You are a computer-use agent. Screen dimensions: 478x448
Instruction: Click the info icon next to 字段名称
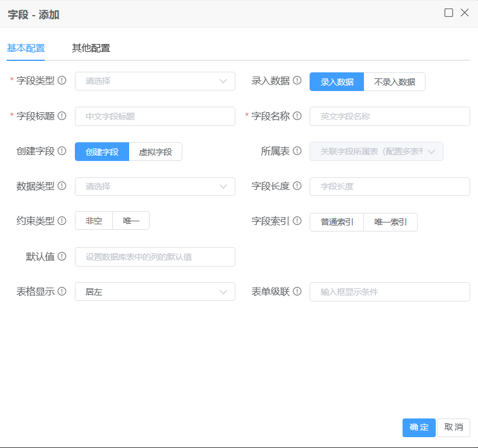pos(297,116)
